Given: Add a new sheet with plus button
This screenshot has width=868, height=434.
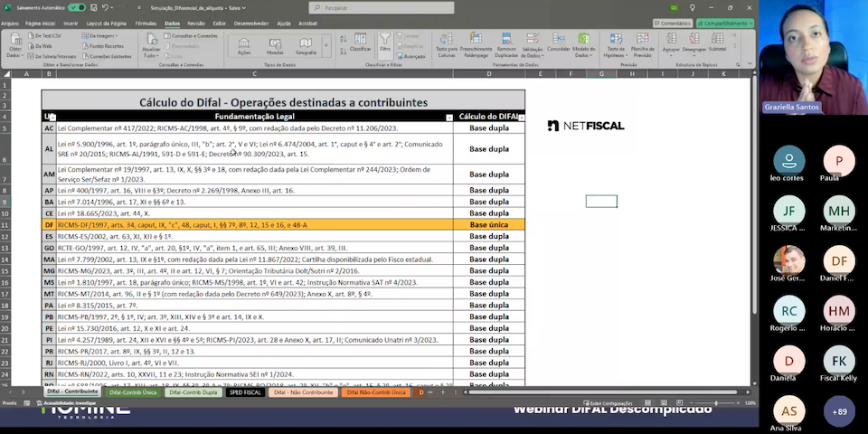Looking at the screenshot, I should coord(442,392).
